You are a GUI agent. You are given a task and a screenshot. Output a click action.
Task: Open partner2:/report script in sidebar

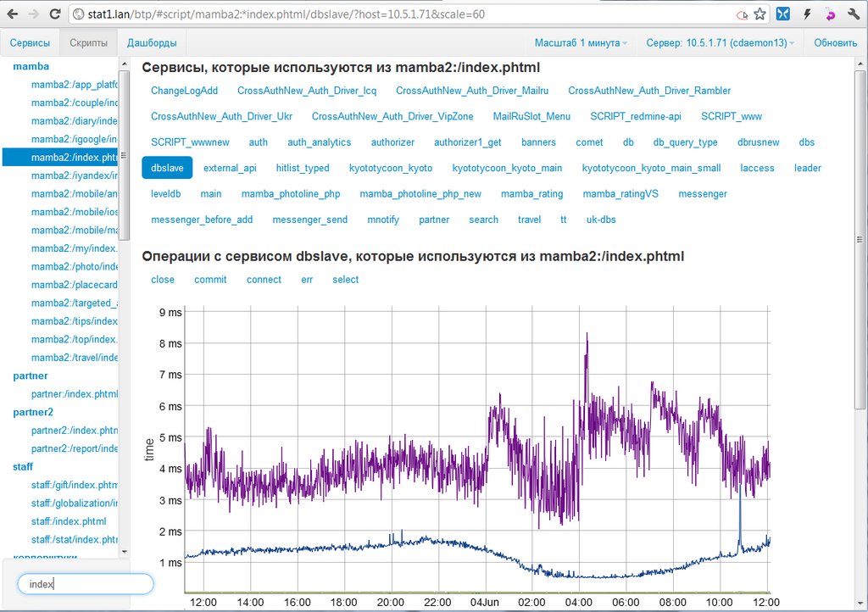pyautogui.click(x=75, y=448)
